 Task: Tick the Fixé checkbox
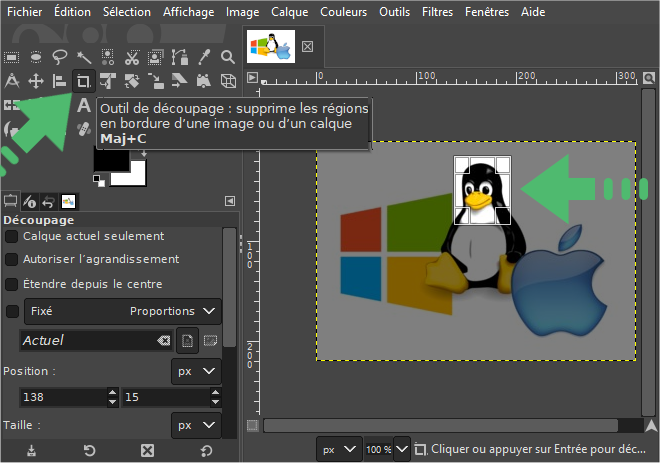(12, 311)
